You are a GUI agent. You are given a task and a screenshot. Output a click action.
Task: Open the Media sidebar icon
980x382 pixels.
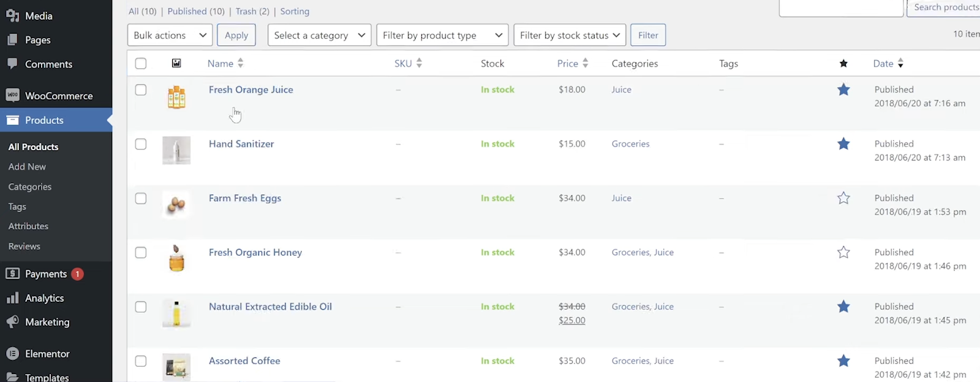pyautogui.click(x=12, y=15)
